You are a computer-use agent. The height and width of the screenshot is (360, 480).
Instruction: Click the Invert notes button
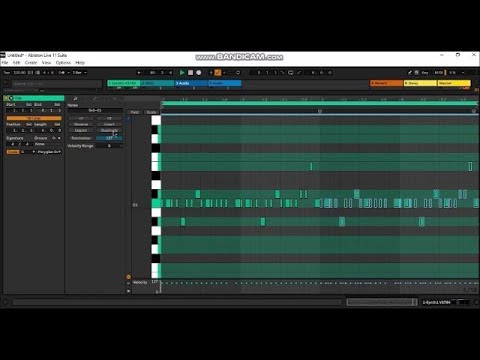[x=109, y=124]
